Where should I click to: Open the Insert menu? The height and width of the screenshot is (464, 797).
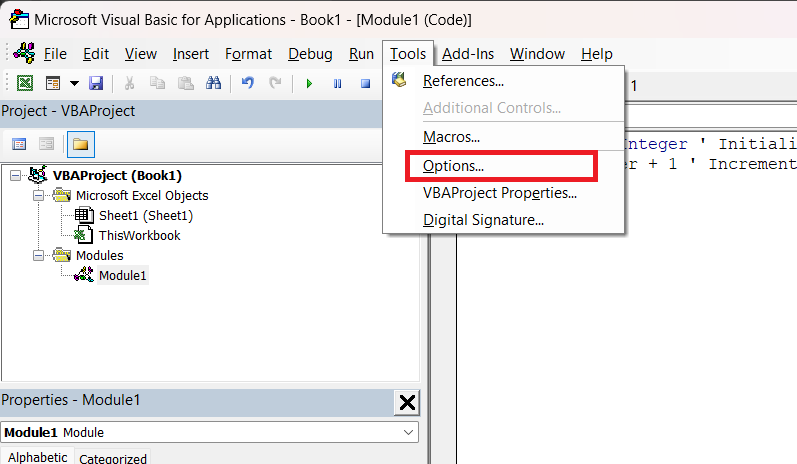(191, 54)
